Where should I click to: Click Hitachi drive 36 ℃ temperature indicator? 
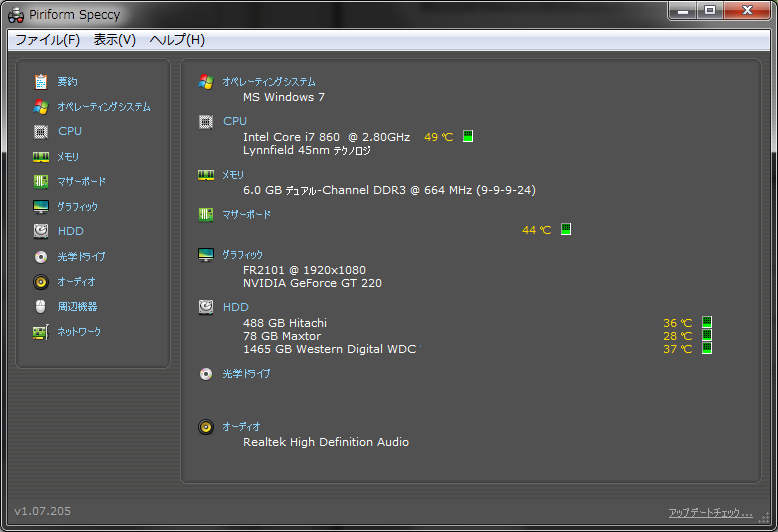click(707, 322)
